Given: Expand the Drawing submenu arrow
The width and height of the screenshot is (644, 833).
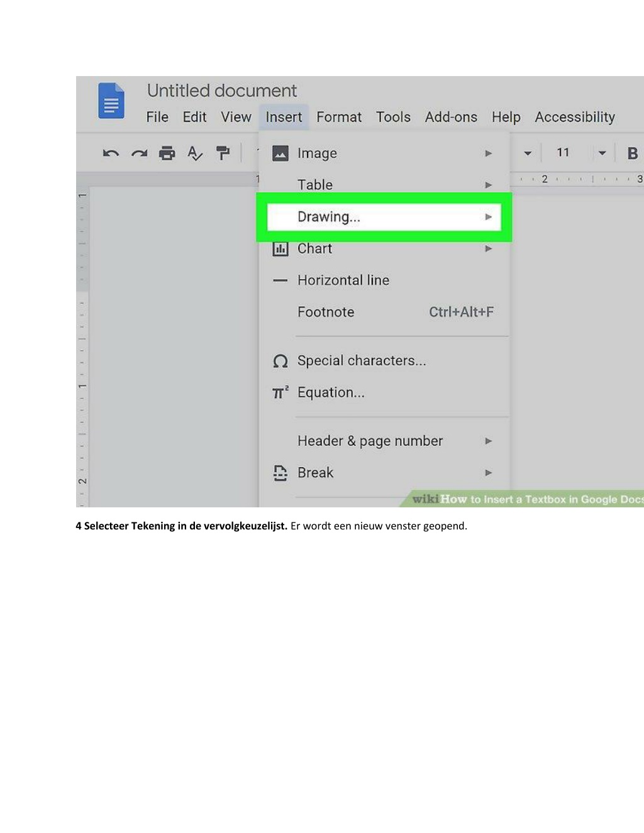Looking at the screenshot, I should pyautogui.click(x=489, y=217).
